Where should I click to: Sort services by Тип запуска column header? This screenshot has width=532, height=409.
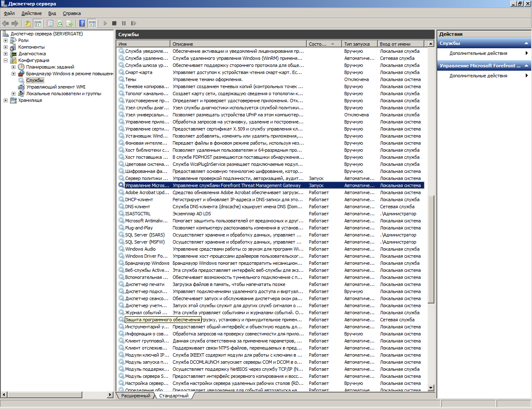coord(357,44)
